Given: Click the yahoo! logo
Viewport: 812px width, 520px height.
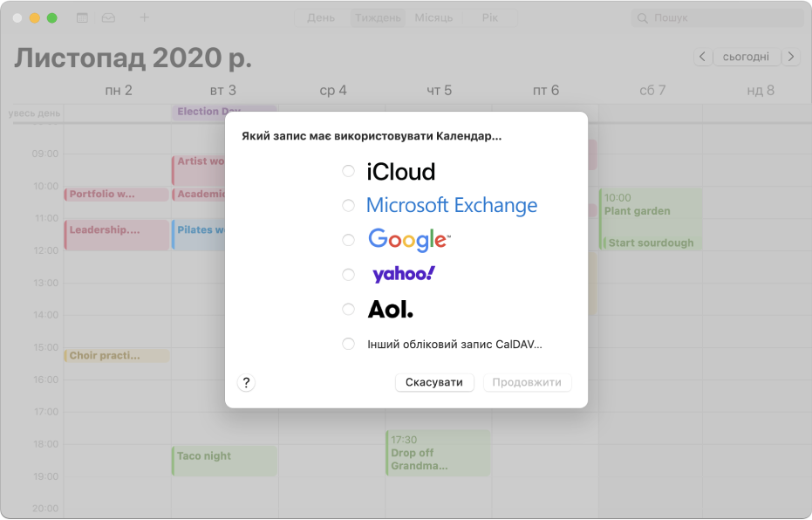Looking at the screenshot, I should click(404, 274).
